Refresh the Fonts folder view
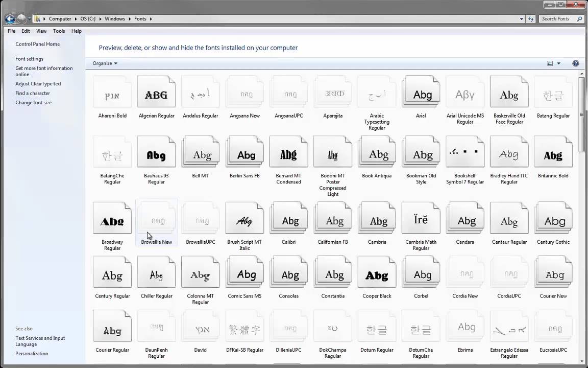This screenshot has width=588, height=368. click(x=531, y=19)
